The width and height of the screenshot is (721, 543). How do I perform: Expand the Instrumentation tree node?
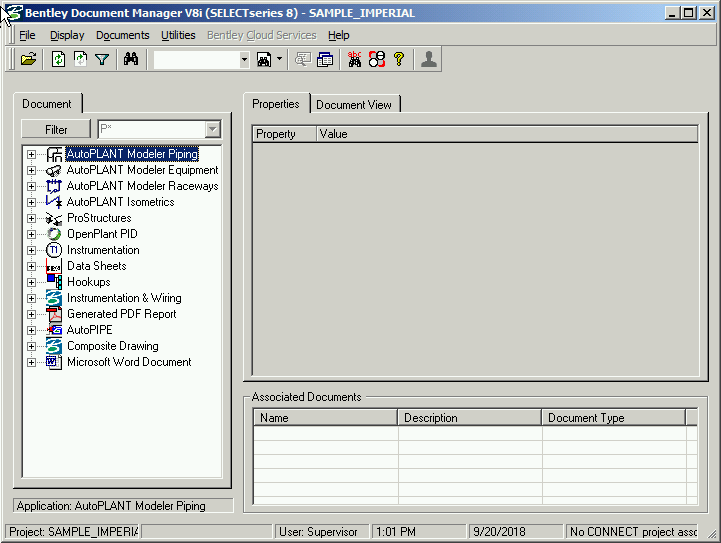pyautogui.click(x=31, y=251)
